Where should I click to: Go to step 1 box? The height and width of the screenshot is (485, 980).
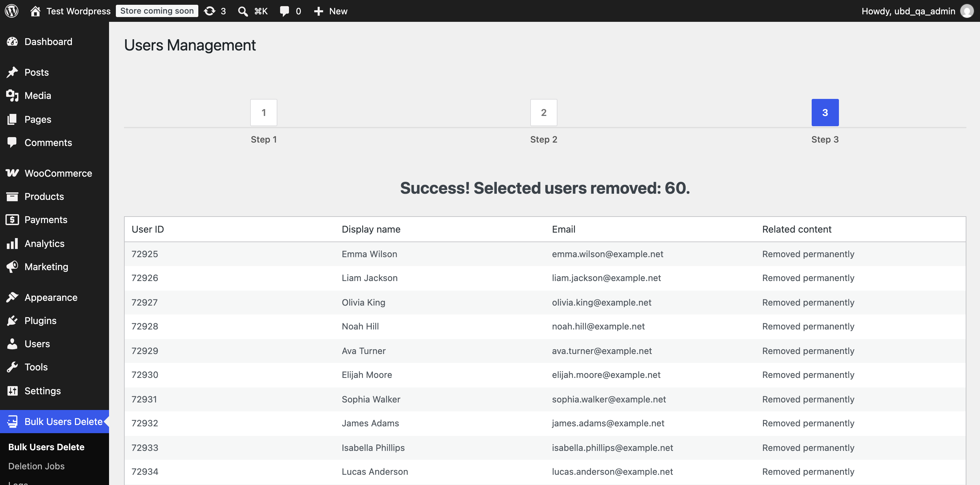click(x=264, y=112)
